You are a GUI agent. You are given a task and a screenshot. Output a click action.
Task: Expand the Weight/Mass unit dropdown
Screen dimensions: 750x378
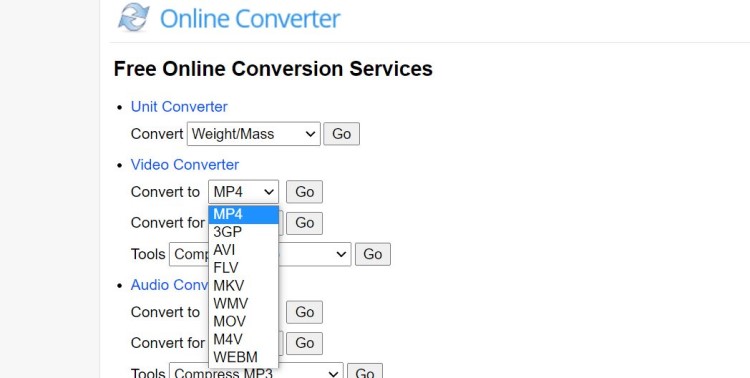tap(254, 134)
